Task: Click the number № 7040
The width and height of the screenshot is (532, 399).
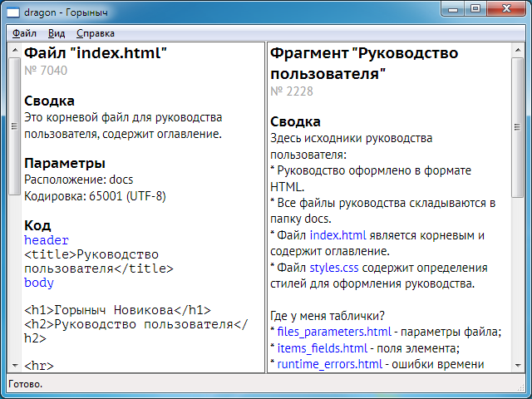Action: pos(46,71)
